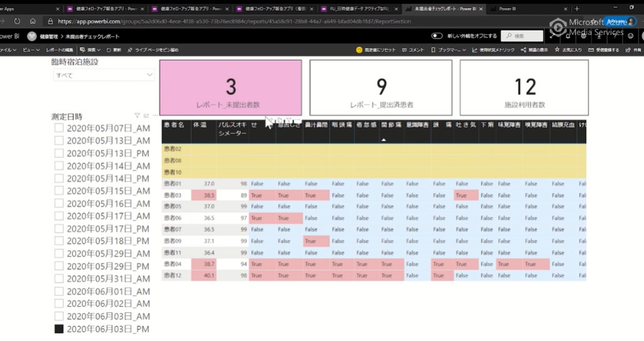Select レポート_未提出者数 card showing 3
This screenshot has width=644, height=341.
point(230,87)
